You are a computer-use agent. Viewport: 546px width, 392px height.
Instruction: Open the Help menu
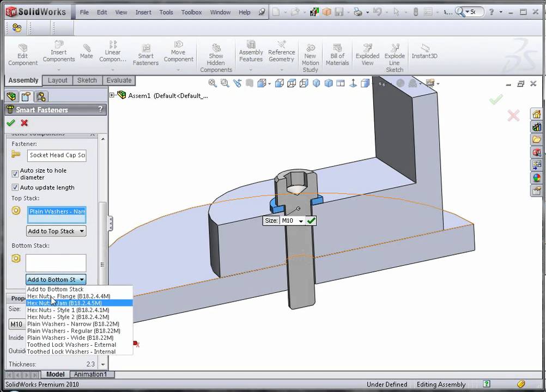[245, 12]
